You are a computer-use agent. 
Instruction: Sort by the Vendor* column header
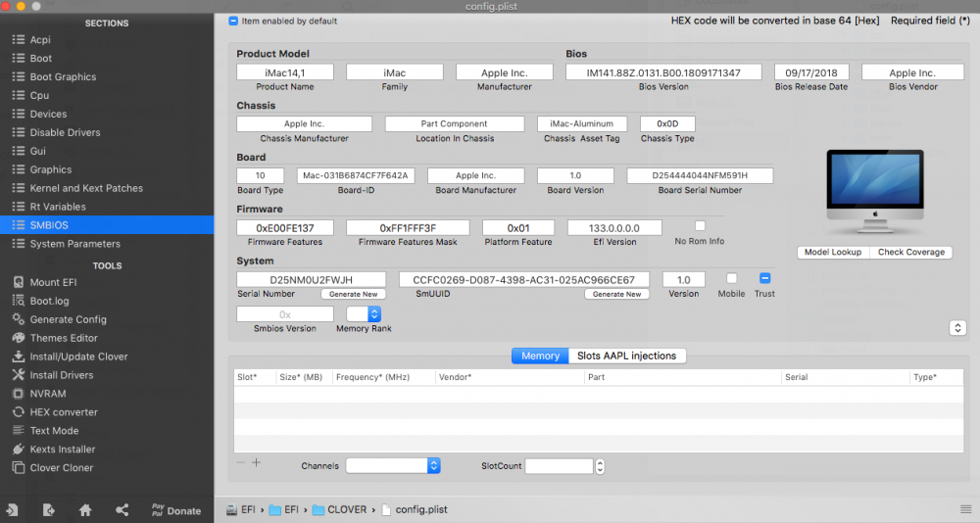tap(510, 377)
